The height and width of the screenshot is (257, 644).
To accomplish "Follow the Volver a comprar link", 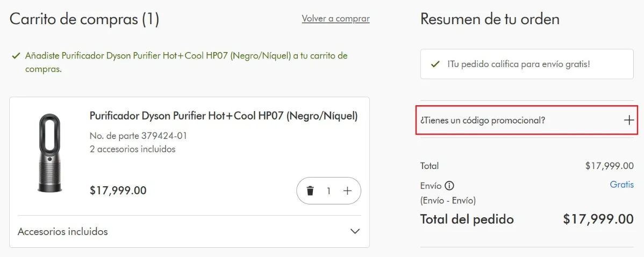I will point(335,19).
